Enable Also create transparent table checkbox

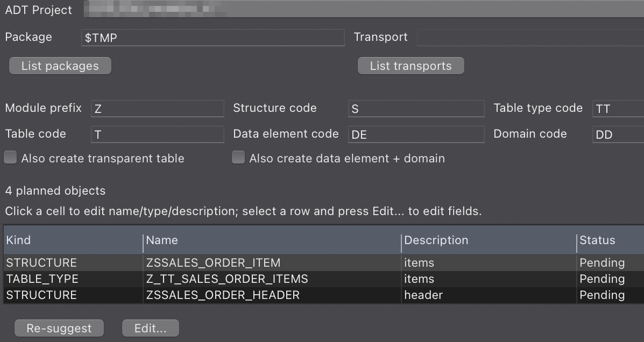(x=10, y=158)
